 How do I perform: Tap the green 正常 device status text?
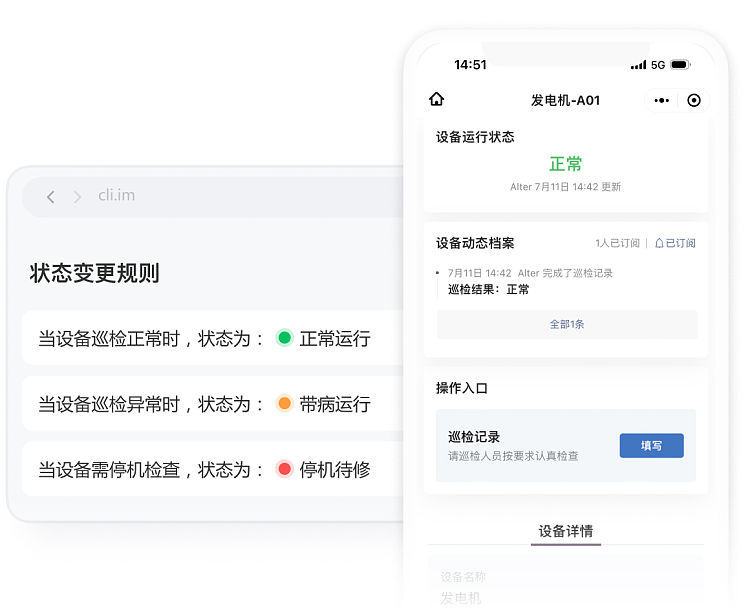(x=565, y=164)
